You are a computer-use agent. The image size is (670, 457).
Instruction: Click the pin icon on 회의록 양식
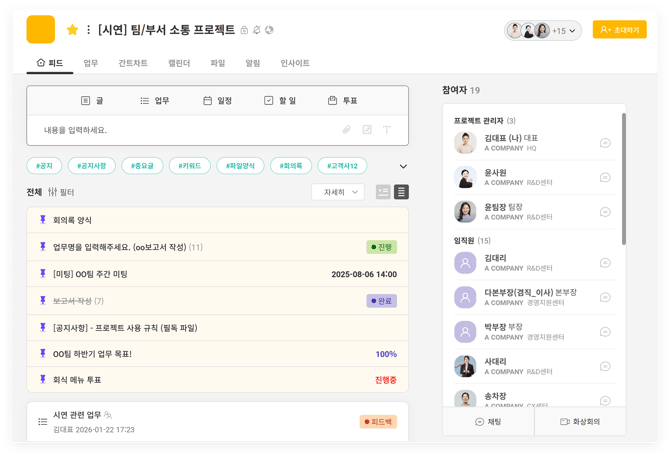[x=42, y=220]
